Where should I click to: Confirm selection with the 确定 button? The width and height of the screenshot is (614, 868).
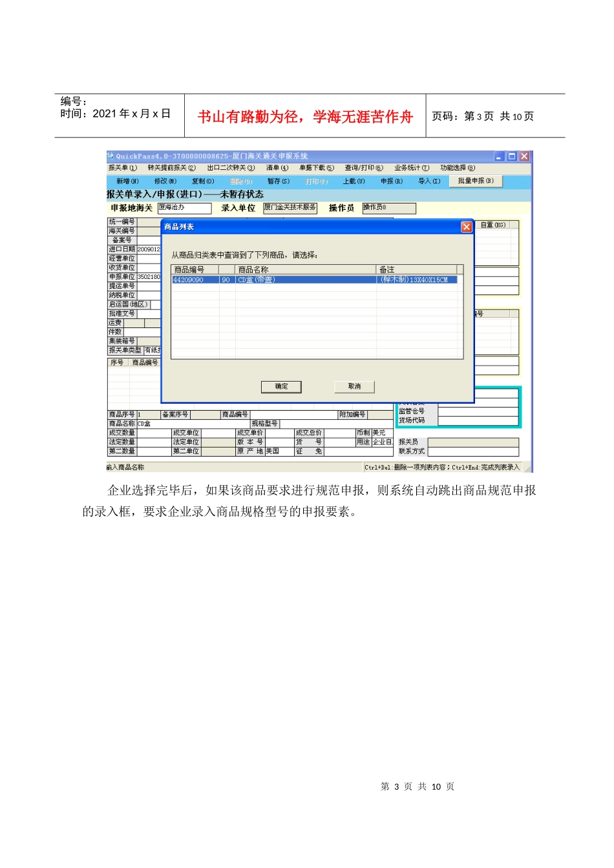coord(281,386)
